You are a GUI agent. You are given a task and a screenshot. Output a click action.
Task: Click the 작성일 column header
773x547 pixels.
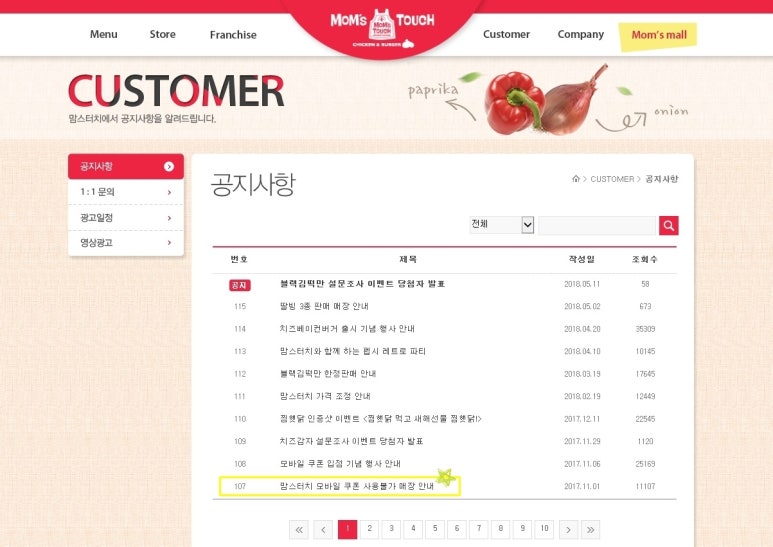click(x=582, y=259)
